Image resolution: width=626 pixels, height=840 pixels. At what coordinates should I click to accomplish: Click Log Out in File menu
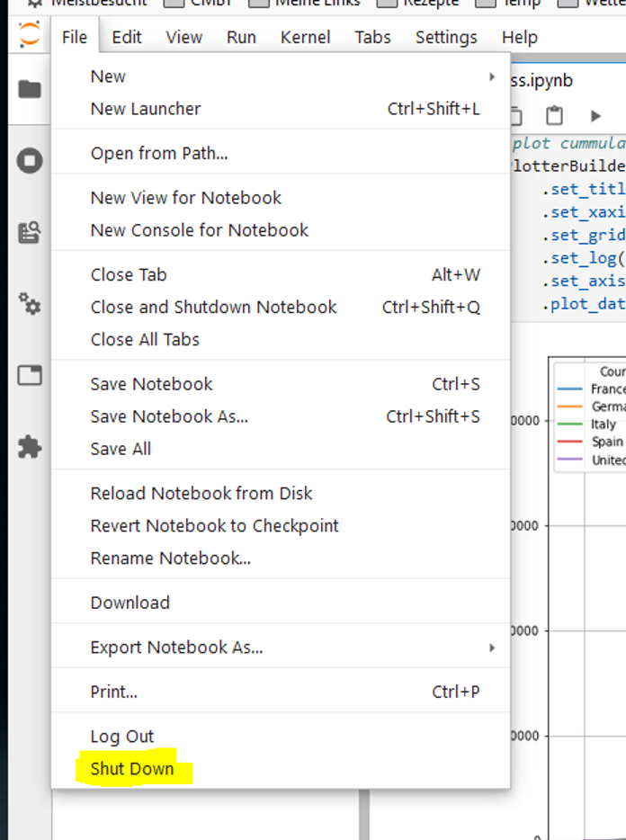(x=122, y=737)
